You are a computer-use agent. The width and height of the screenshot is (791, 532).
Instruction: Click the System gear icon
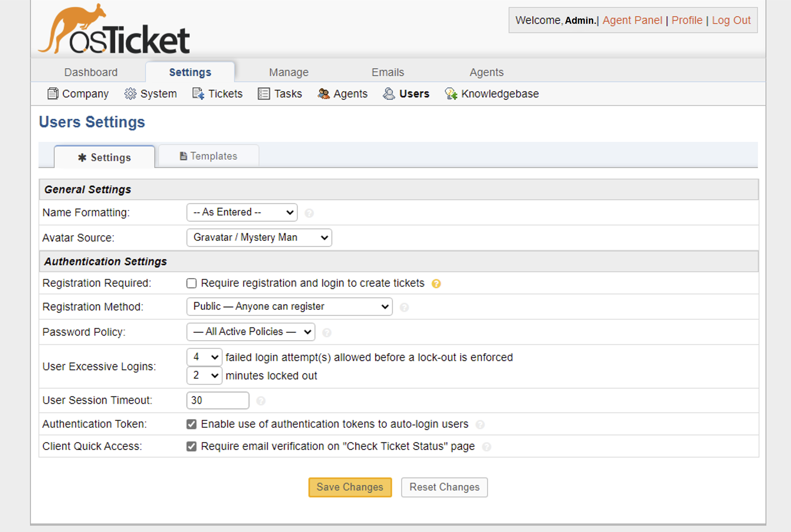[130, 94]
